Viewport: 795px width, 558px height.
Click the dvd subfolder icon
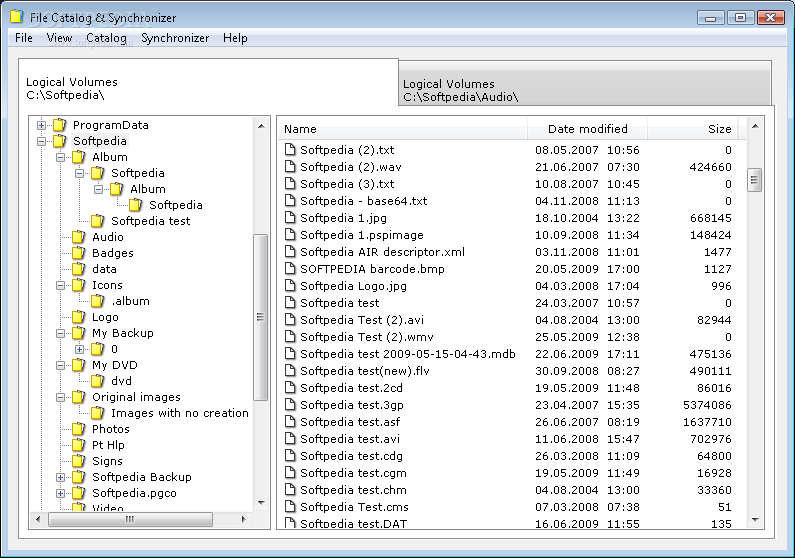click(x=98, y=381)
